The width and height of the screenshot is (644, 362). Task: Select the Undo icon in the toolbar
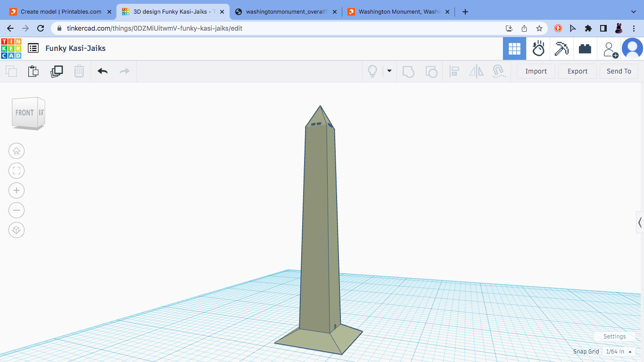tap(102, 71)
